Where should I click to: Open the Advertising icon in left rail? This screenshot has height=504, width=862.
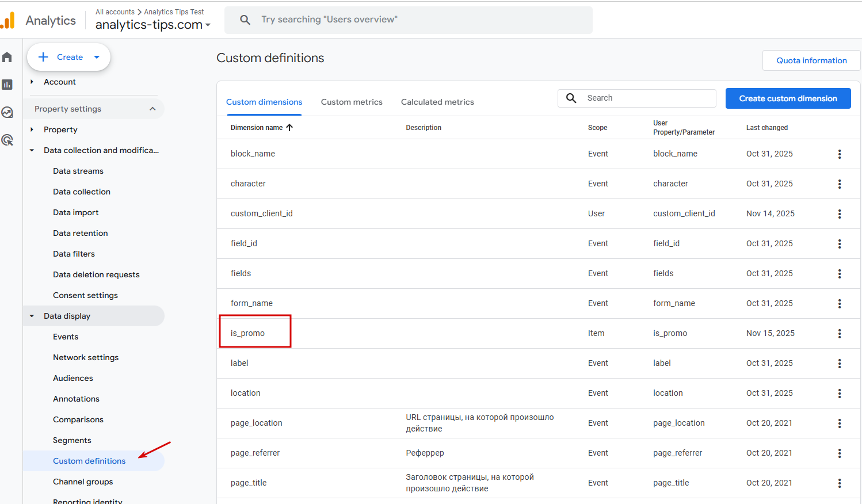pos(7,140)
